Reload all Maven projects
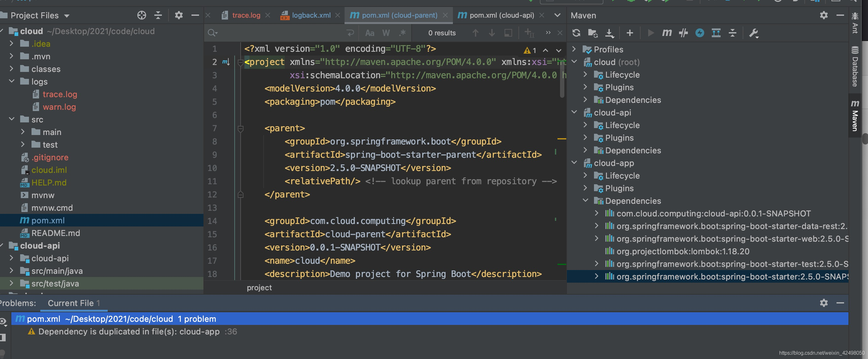 point(576,33)
